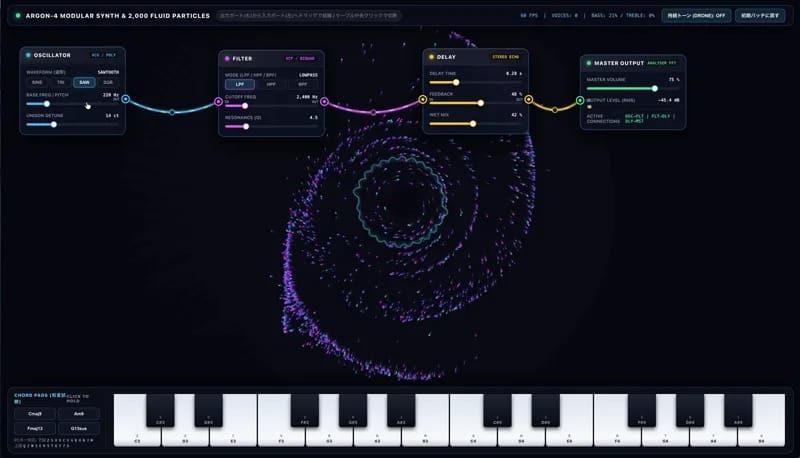Viewport: 800px width, 458px height.
Task: Click the 220 Hz base frequency value
Action: (x=111, y=95)
